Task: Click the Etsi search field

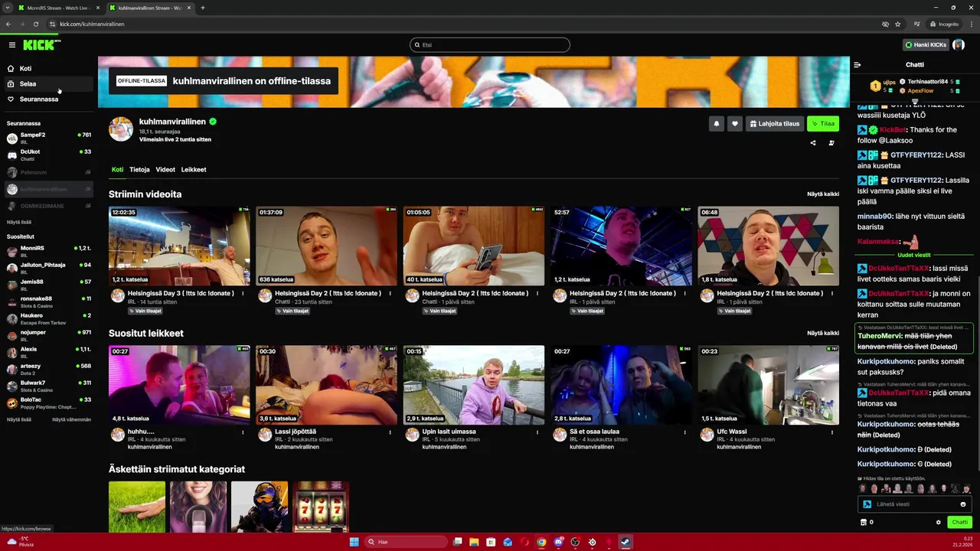Action: [x=490, y=45]
